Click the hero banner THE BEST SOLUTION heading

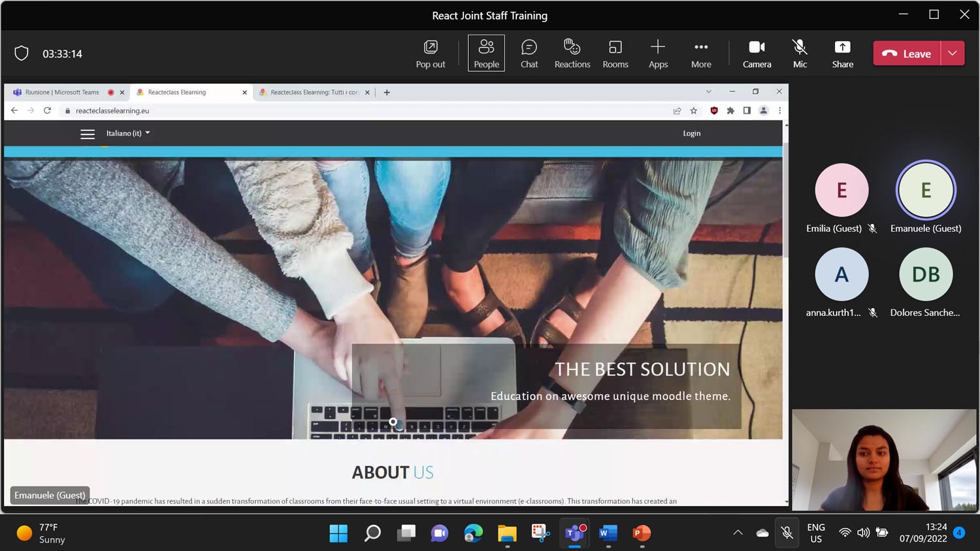coord(642,370)
